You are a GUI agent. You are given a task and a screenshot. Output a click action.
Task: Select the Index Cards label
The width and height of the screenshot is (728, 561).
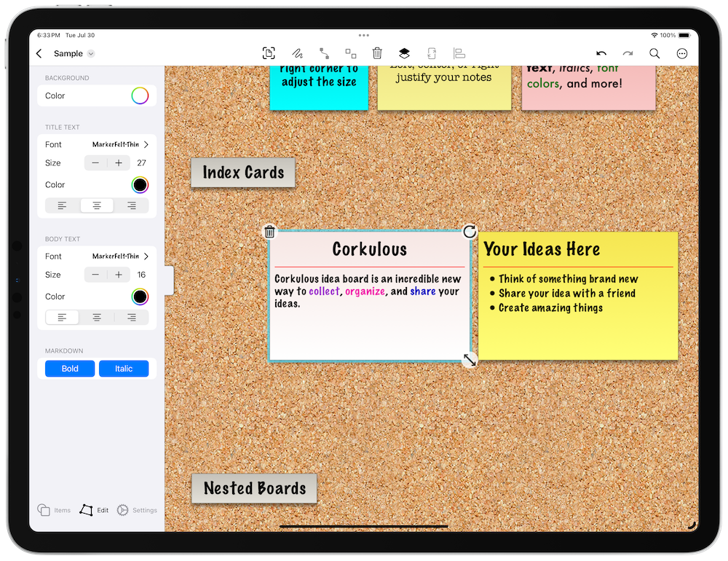243,173
